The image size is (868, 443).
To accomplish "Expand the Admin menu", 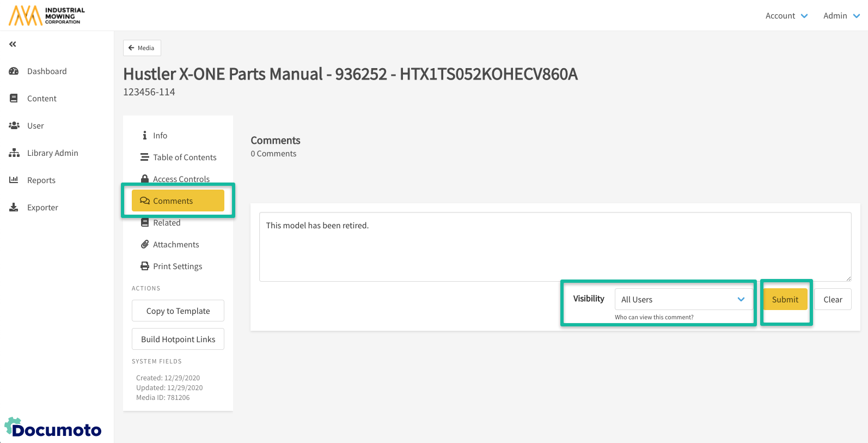I will pyautogui.click(x=841, y=16).
